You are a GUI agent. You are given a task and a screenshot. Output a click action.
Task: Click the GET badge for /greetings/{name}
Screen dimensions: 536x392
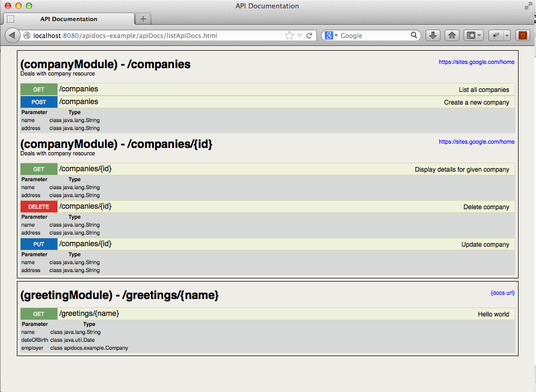pos(39,314)
